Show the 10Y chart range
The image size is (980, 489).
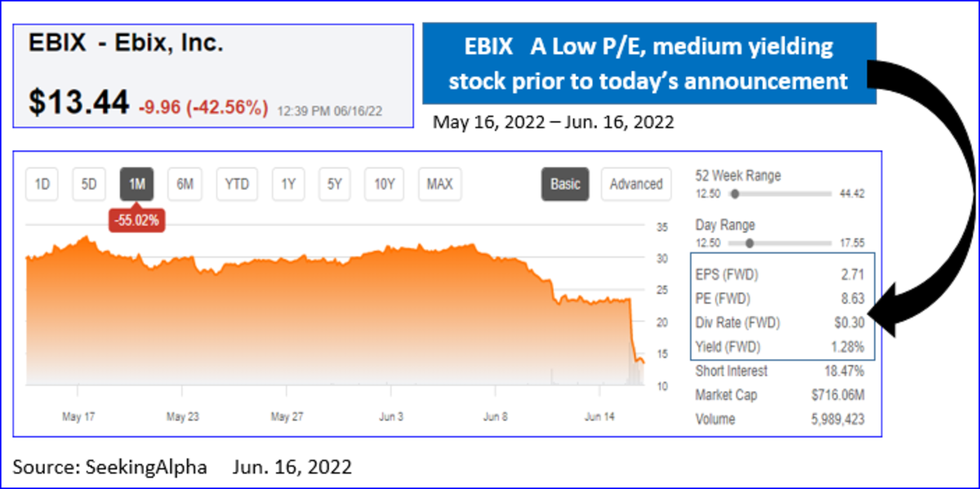coord(383,184)
